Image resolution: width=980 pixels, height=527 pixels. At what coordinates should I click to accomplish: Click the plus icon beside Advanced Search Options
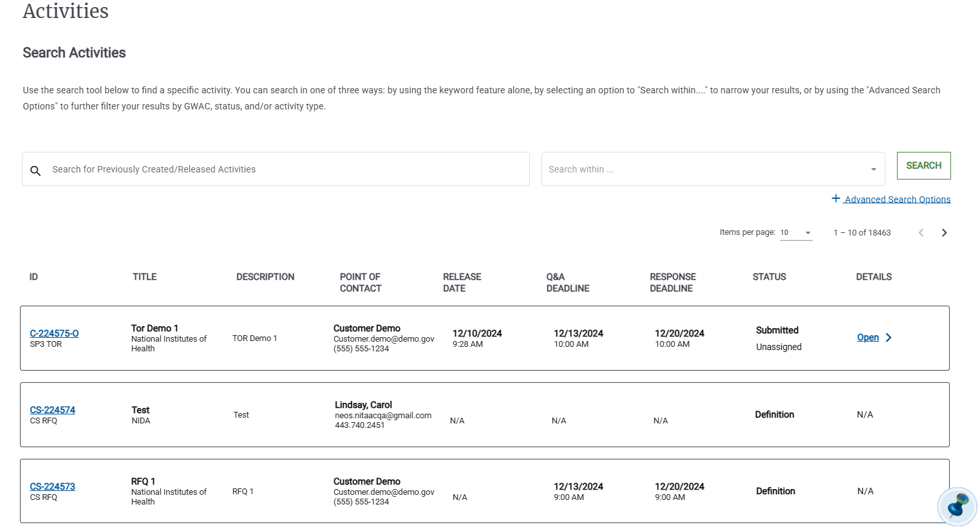(x=836, y=198)
